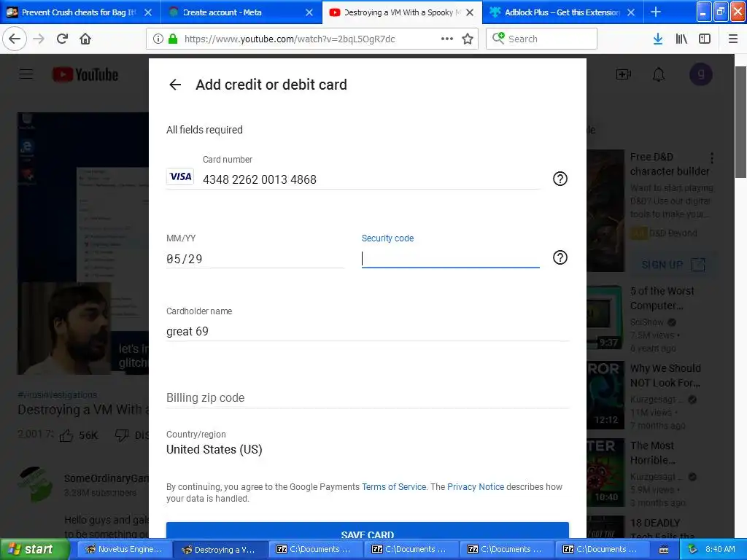
Task: Close the Adblock Plus tab
Action: (x=631, y=12)
